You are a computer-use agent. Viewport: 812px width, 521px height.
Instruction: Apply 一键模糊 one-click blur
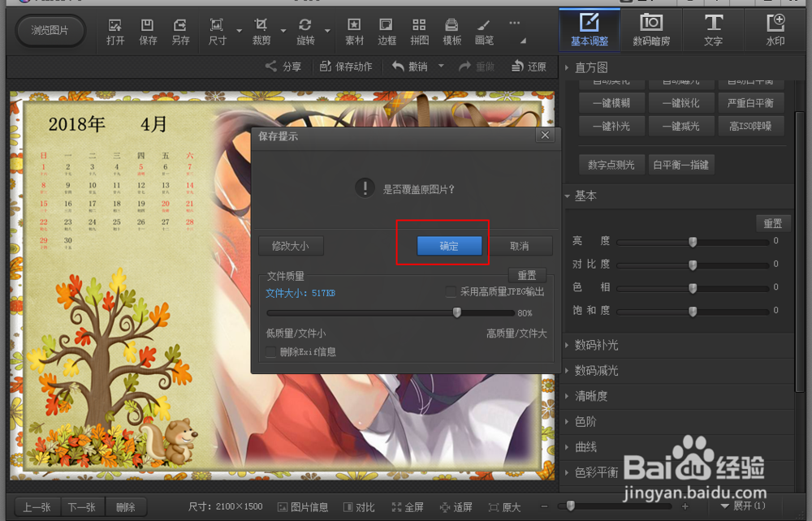tap(611, 103)
